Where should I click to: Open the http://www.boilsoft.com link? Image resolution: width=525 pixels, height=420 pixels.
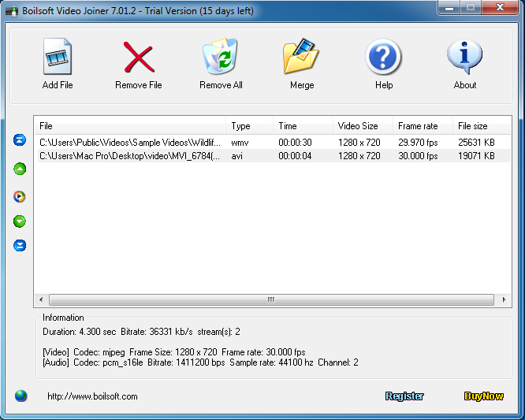(x=92, y=396)
